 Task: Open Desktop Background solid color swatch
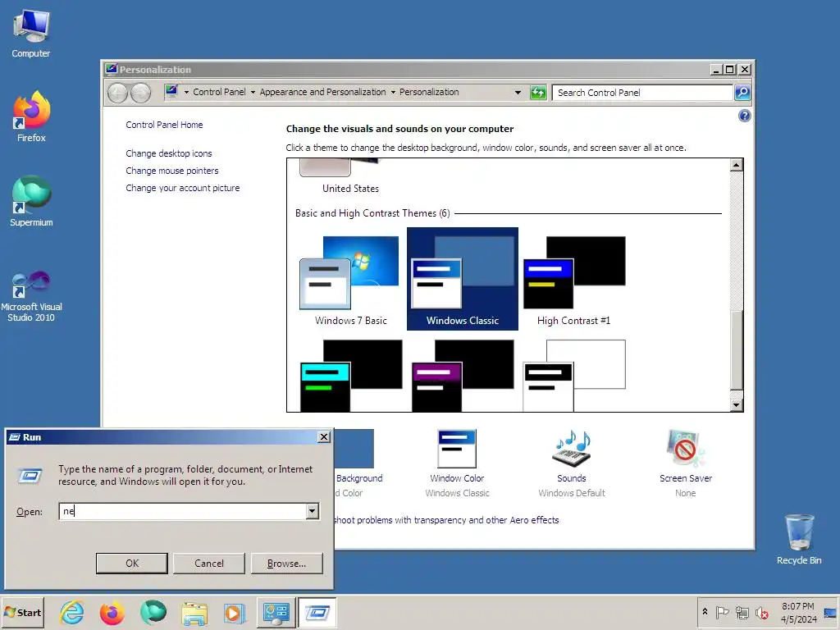tap(354, 449)
